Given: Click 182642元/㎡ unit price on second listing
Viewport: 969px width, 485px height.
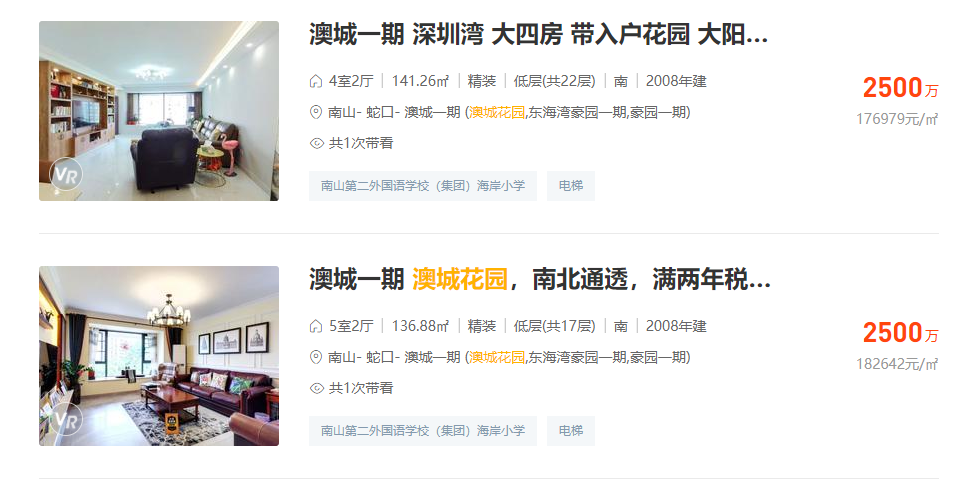Looking at the screenshot, I should pos(897,364).
